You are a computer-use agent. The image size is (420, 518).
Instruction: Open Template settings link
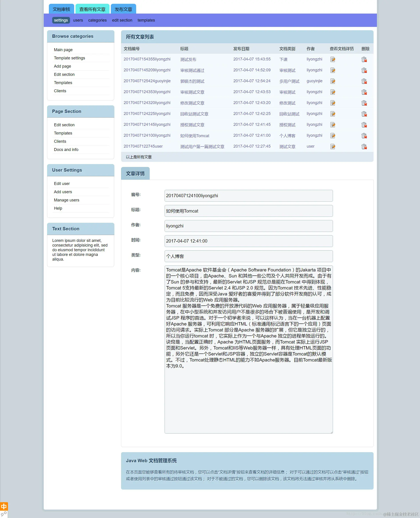tap(70, 58)
